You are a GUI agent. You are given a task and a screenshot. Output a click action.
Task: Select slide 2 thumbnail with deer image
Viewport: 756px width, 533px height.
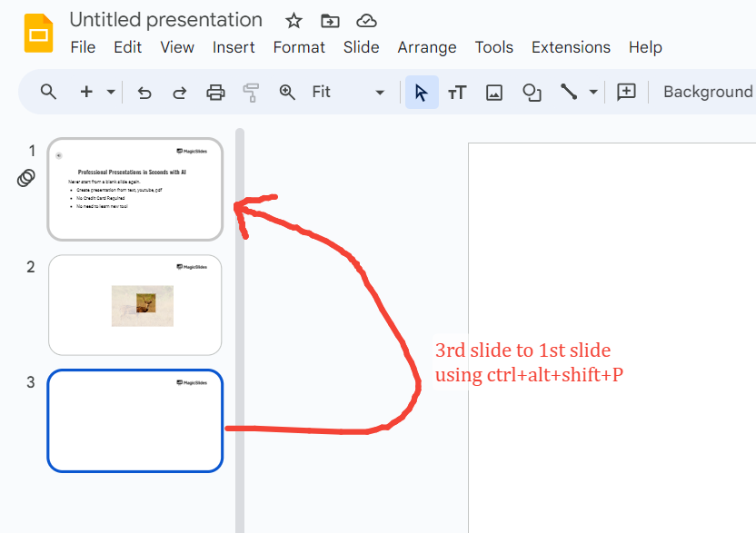[x=134, y=304]
